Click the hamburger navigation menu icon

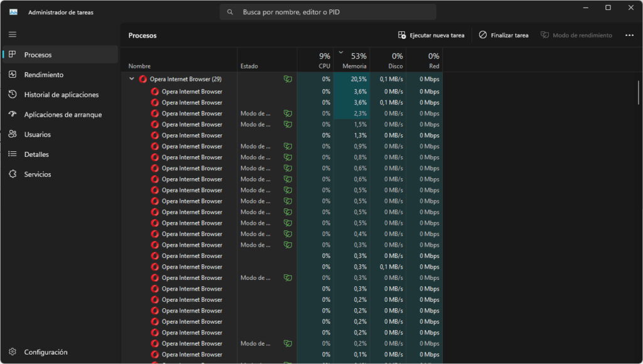coord(13,35)
